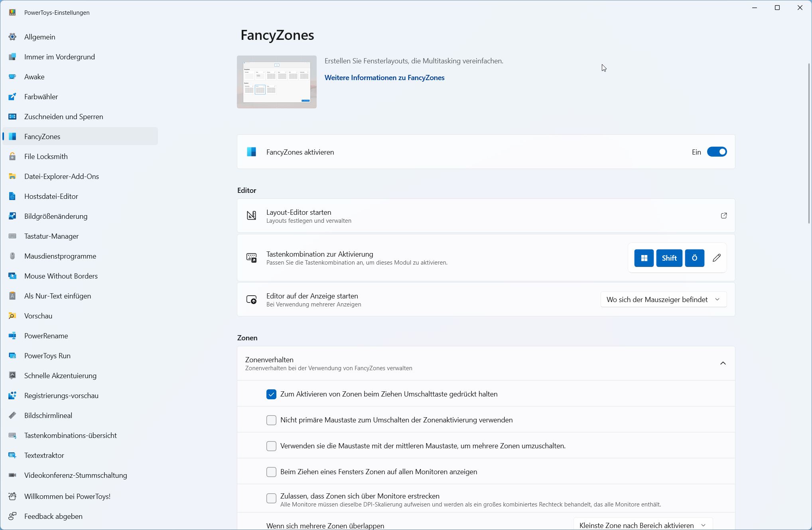Open the Mouse Without Borders page
812x530 pixels.
pyautogui.click(x=61, y=276)
